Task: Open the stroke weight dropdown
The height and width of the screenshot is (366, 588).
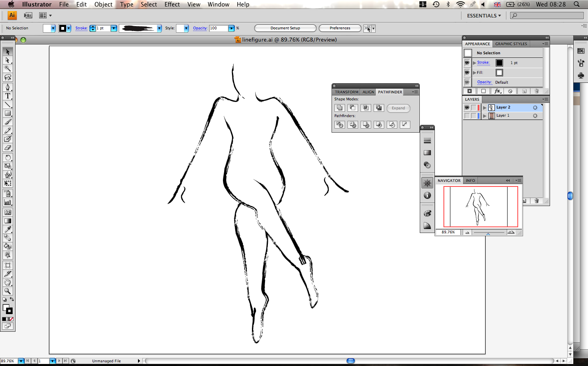Action: pyautogui.click(x=114, y=28)
